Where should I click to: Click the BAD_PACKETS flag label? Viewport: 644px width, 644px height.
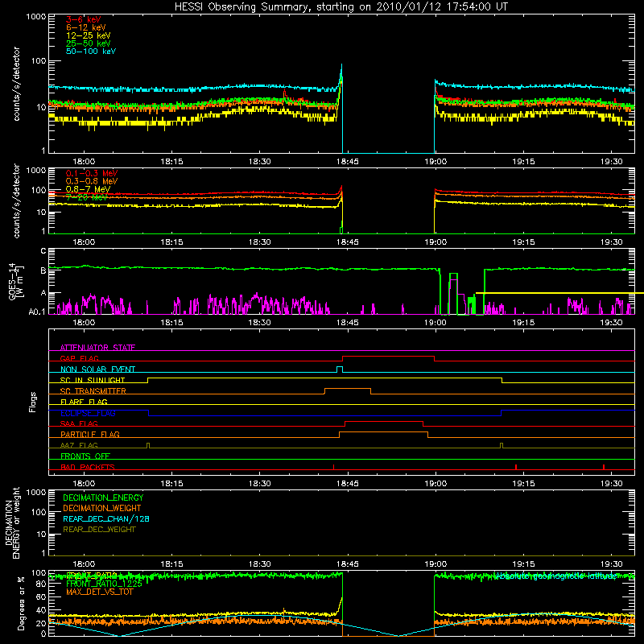click(88, 467)
